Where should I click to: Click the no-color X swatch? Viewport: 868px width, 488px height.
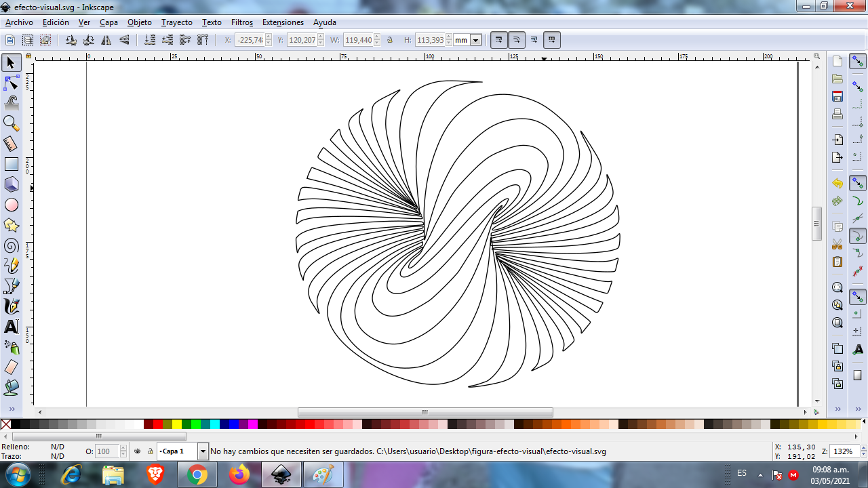coord(5,424)
